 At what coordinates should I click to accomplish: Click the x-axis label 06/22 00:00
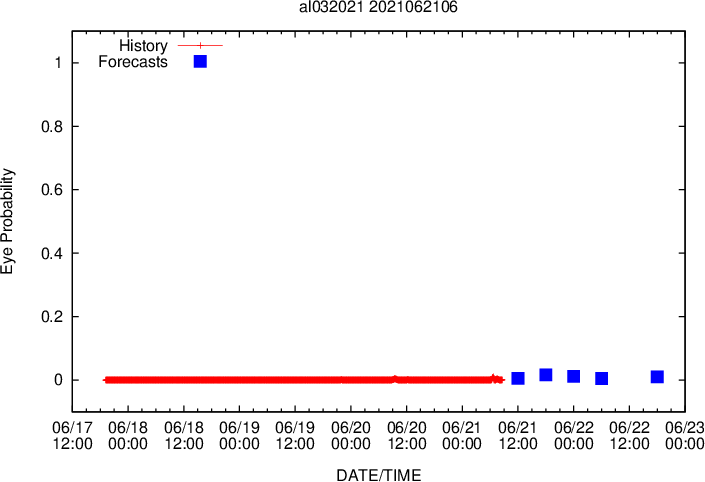574,436
